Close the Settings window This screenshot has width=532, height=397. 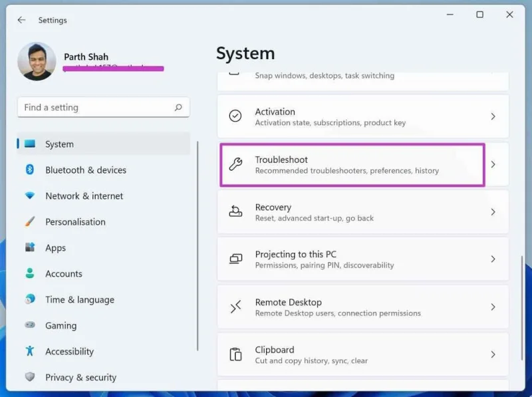click(x=509, y=15)
